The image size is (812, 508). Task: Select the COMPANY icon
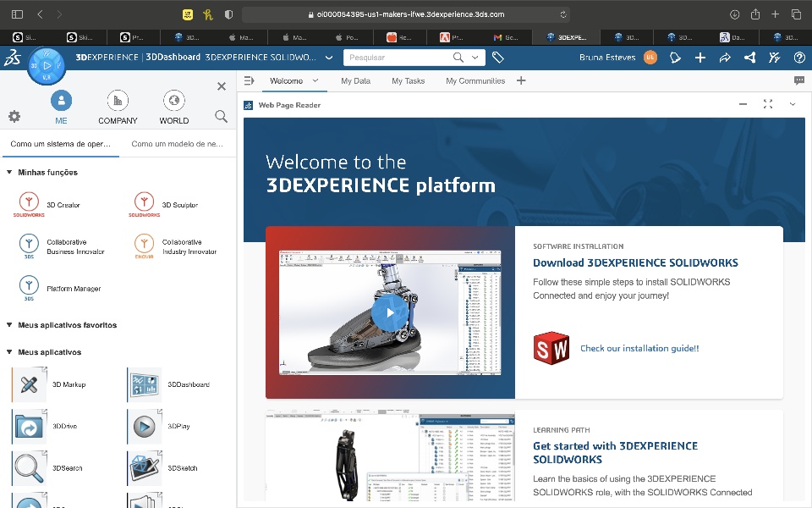(x=118, y=101)
